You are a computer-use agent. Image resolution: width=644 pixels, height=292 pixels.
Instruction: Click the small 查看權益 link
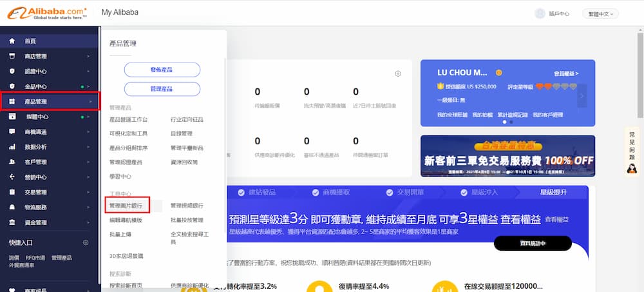(x=557, y=220)
